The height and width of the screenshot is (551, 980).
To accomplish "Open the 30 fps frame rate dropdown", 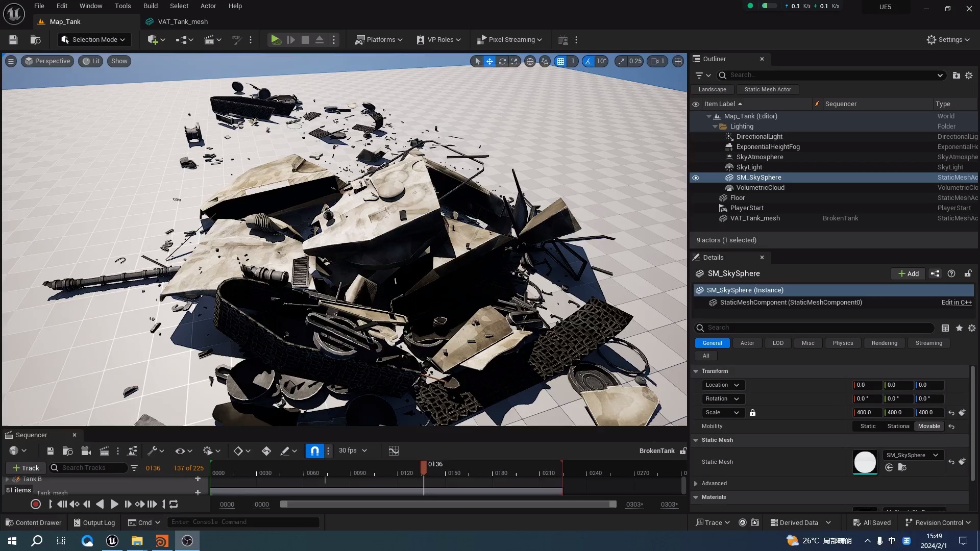I will [x=352, y=450].
